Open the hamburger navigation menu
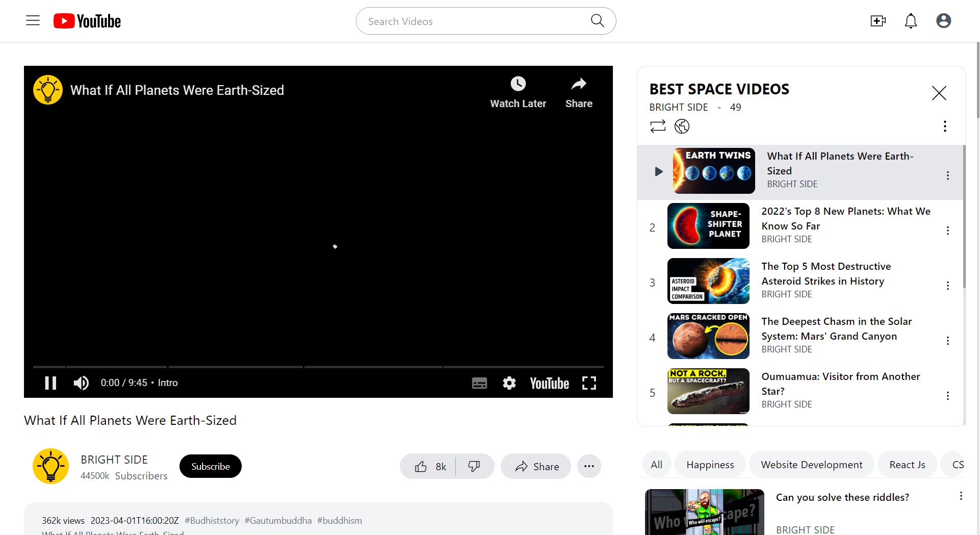The image size is (980, 535). pos(33,20)
